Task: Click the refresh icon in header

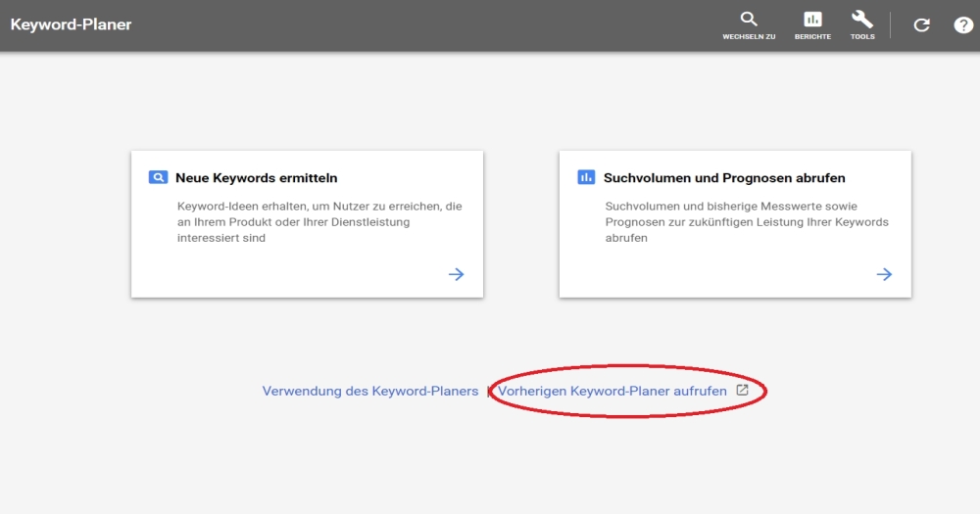Action: [922, 25]
